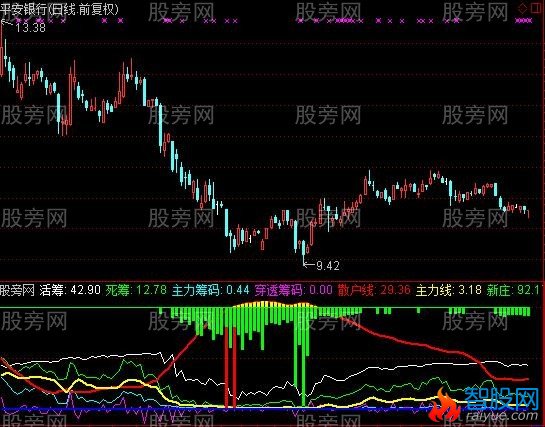Screen dimensions: 545x427
Task: Click the first candlestick at the 13.38 high
Action: coord(1,49)
